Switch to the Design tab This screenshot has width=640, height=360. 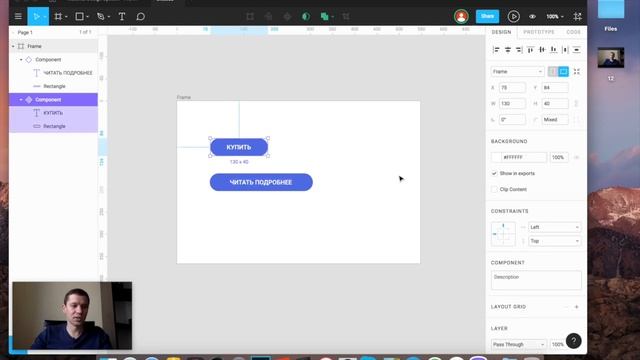501,32
